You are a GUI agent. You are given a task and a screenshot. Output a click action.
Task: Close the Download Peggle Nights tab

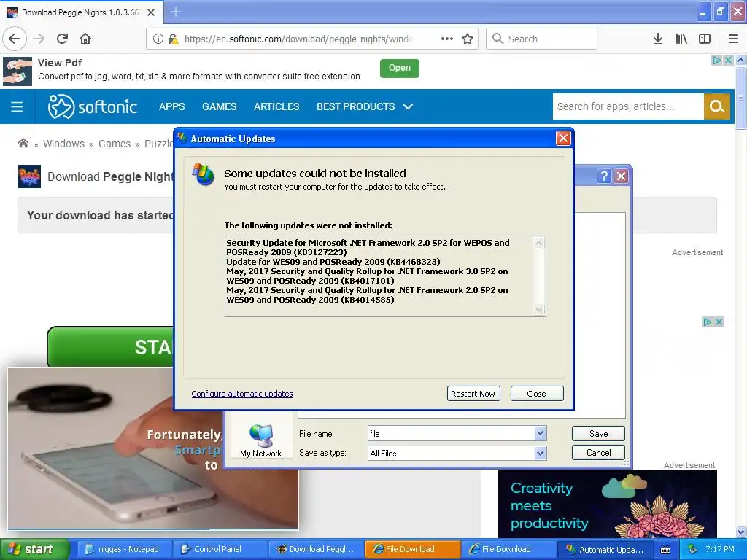click(151, 12)
